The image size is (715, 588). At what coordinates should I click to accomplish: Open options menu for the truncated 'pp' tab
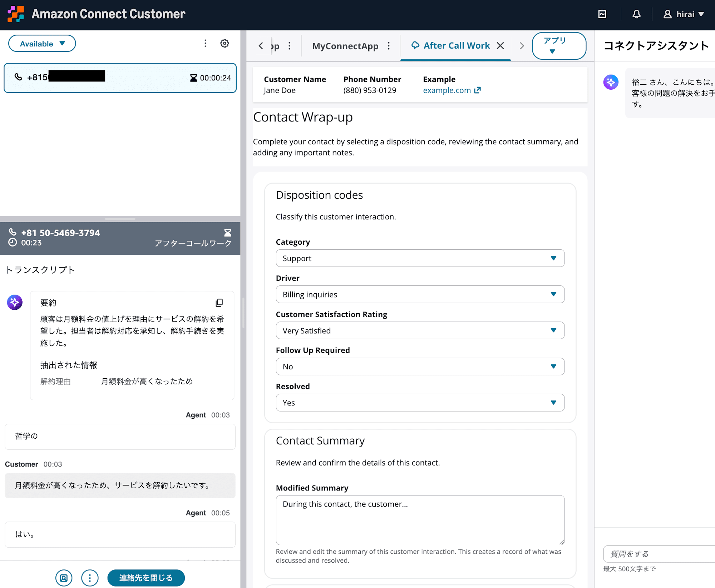290,46
